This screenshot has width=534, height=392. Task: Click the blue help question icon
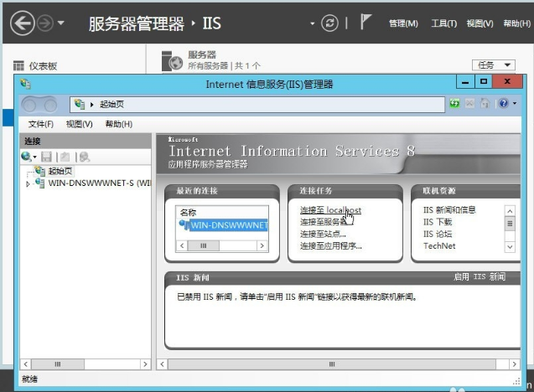504,103
